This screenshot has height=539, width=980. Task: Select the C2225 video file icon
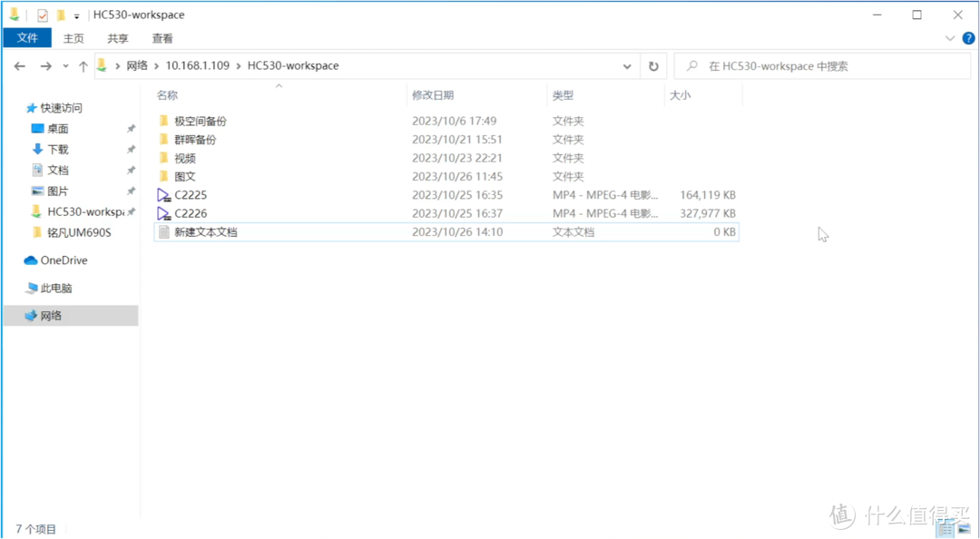click(x=163, y=195)
